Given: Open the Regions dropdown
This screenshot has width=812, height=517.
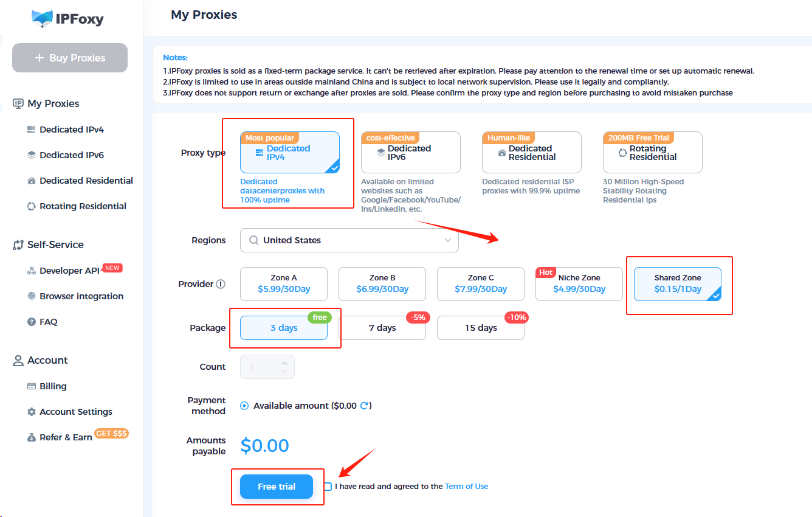Looking at the screenshot, I should tap(349, 240).
